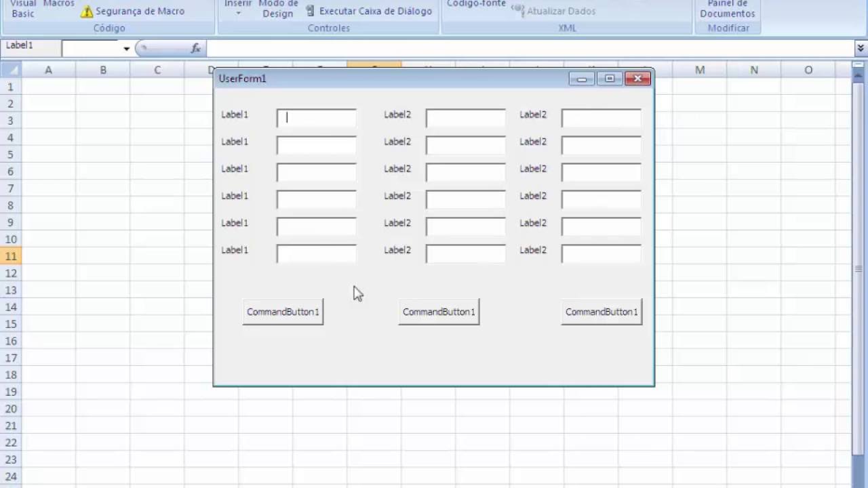Select column N header
868x488 pixels.
(x=754, y=70)
